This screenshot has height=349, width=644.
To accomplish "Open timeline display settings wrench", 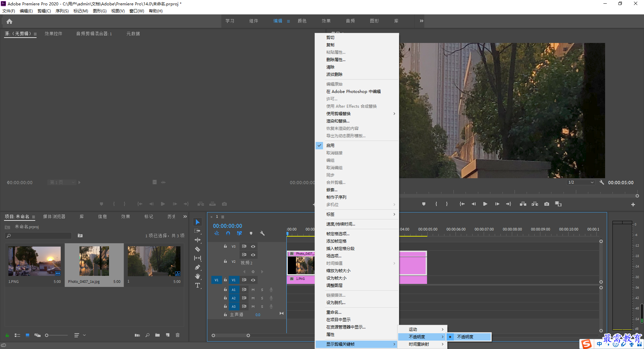I will (x=262, y=233).
